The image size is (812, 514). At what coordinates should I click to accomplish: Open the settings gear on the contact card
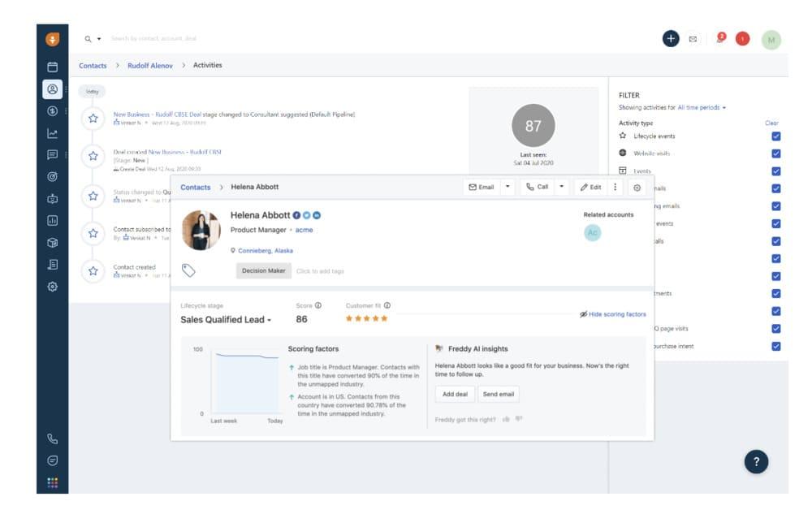[x=637, y=188]
